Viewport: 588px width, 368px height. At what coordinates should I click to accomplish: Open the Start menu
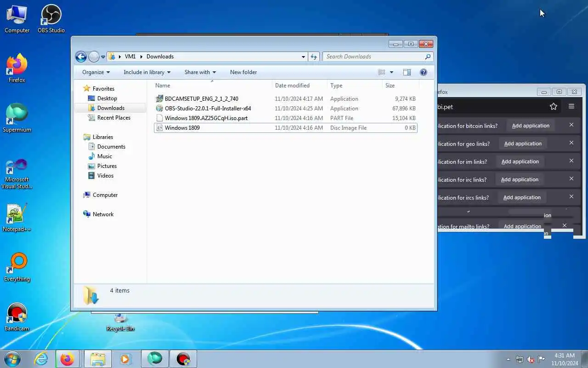[12, 359]
